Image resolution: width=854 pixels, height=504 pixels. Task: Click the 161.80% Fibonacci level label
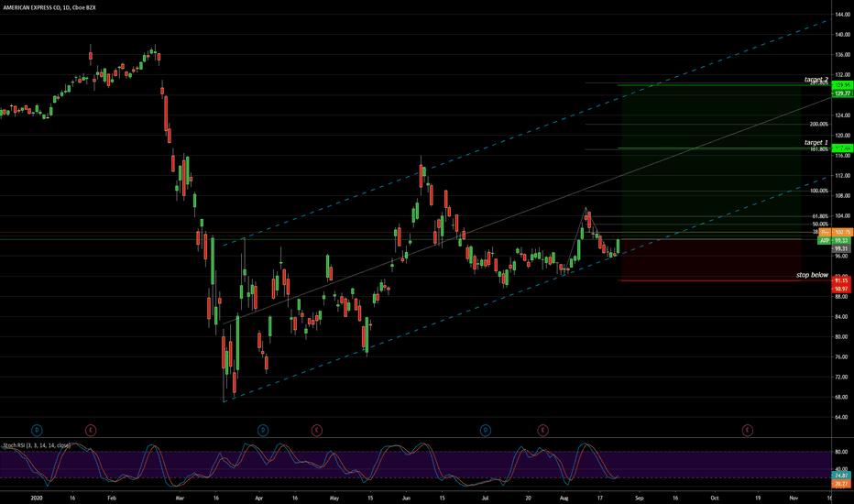pyautogui.click(x=818, y=149)
